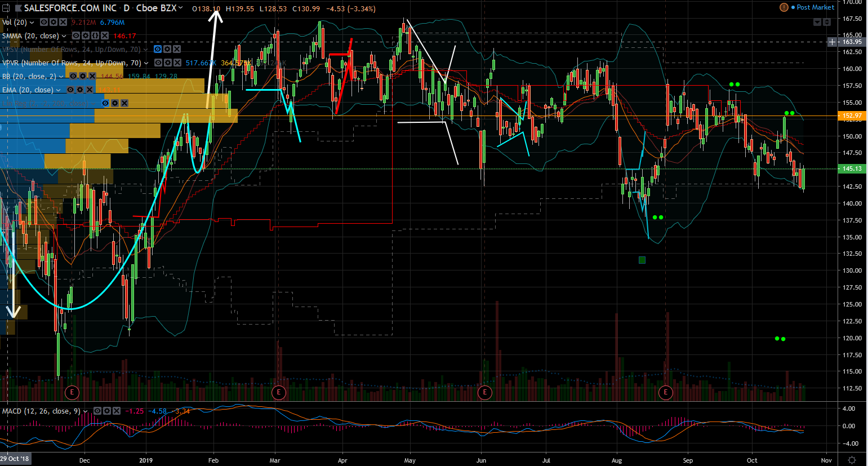Viewport: 868px width, 466px height.
Task: Click the green square marker on chart
Action: [642, 260]
